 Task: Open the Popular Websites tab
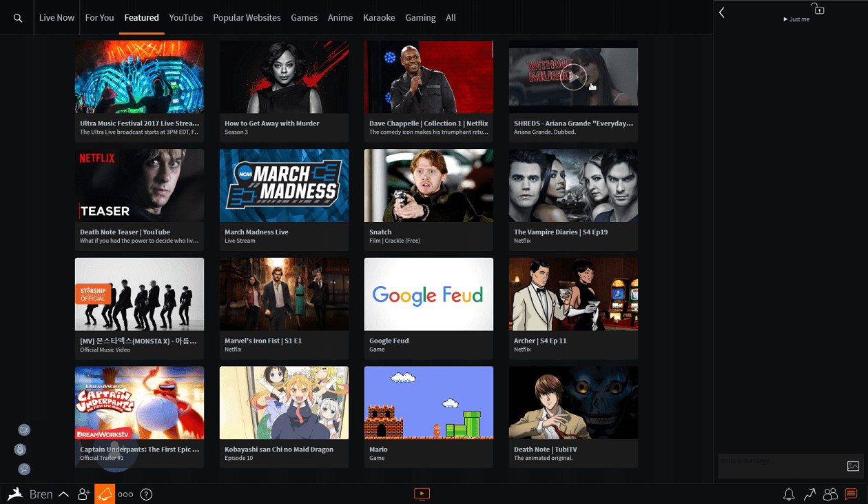[247, 18]
